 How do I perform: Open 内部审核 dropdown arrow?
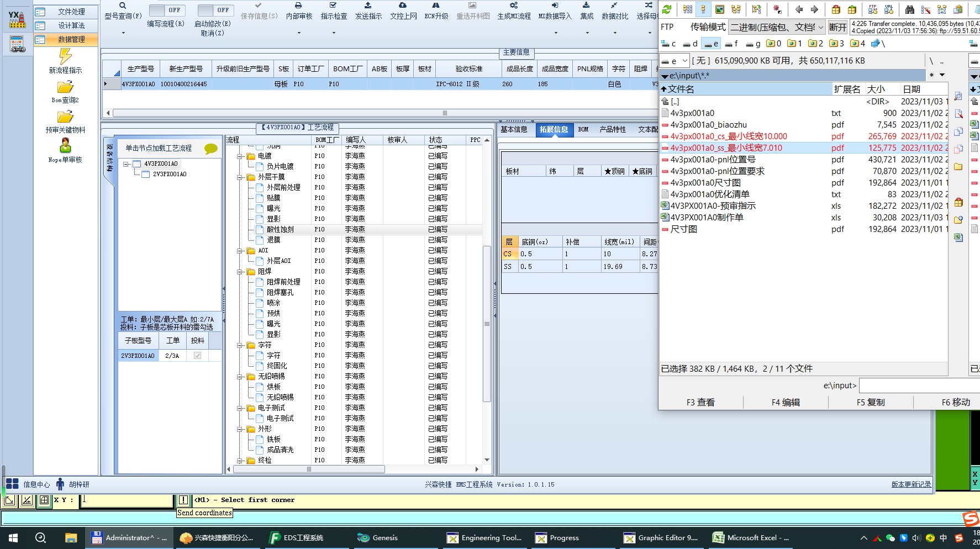coord(299,33)
